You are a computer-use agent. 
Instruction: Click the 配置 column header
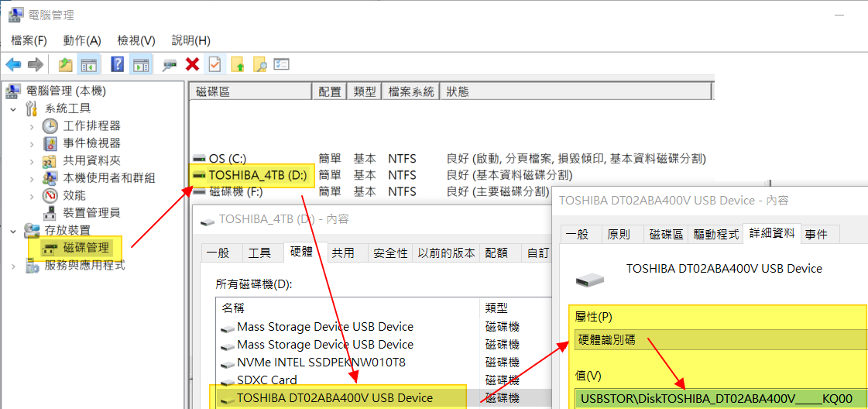(x=330, y=91)
